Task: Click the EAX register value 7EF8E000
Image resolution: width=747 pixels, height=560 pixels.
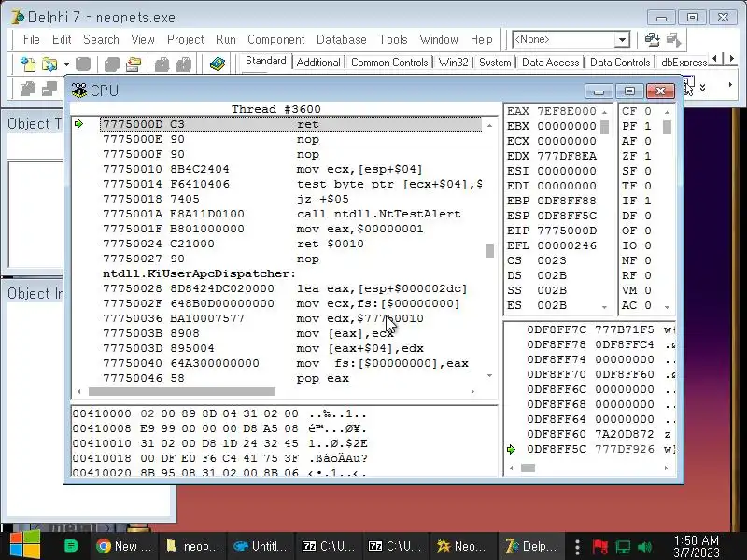Action: point(567,111)
